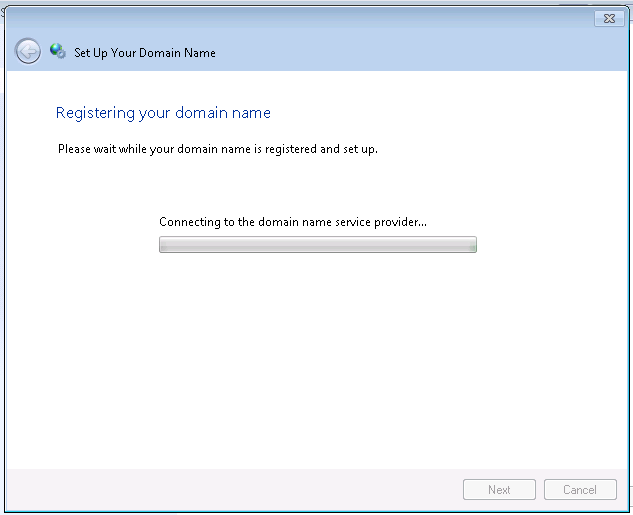Viewport: 633px width, 515px height.
Task: Click the Back arrow button
Action: (28, 52)
